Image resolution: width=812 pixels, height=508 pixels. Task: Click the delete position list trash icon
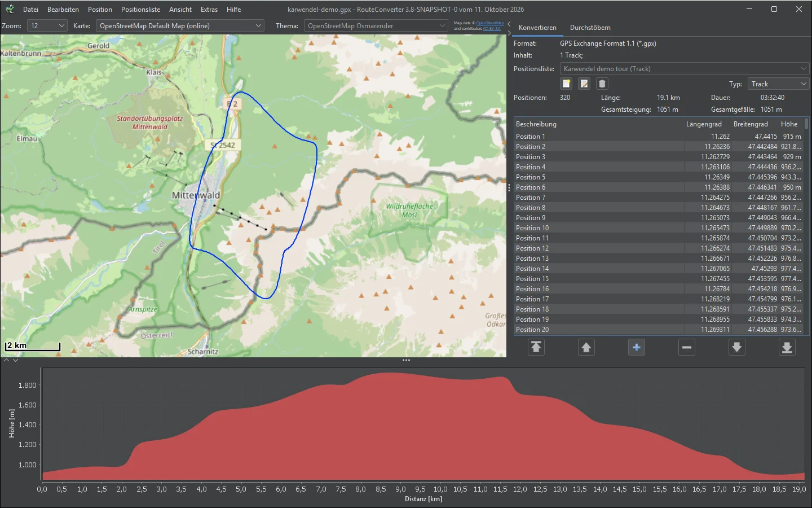pos(602,84)
